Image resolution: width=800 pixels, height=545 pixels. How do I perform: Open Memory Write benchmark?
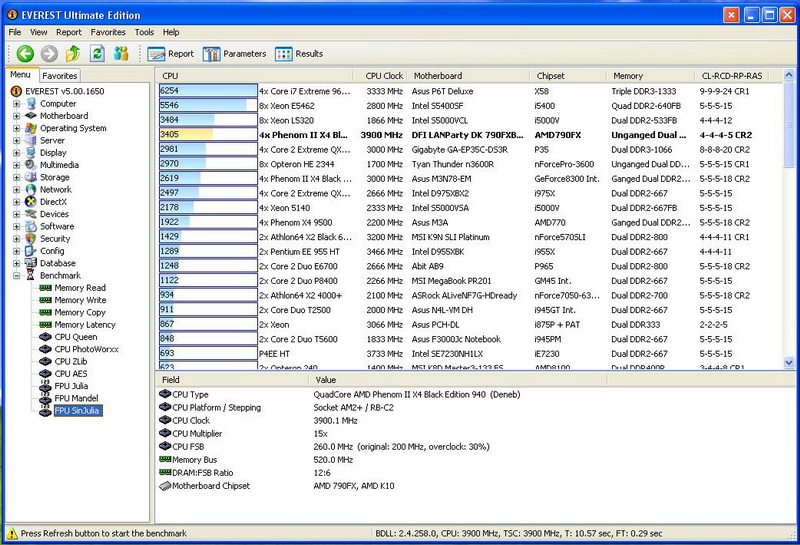tap(80, 300)
